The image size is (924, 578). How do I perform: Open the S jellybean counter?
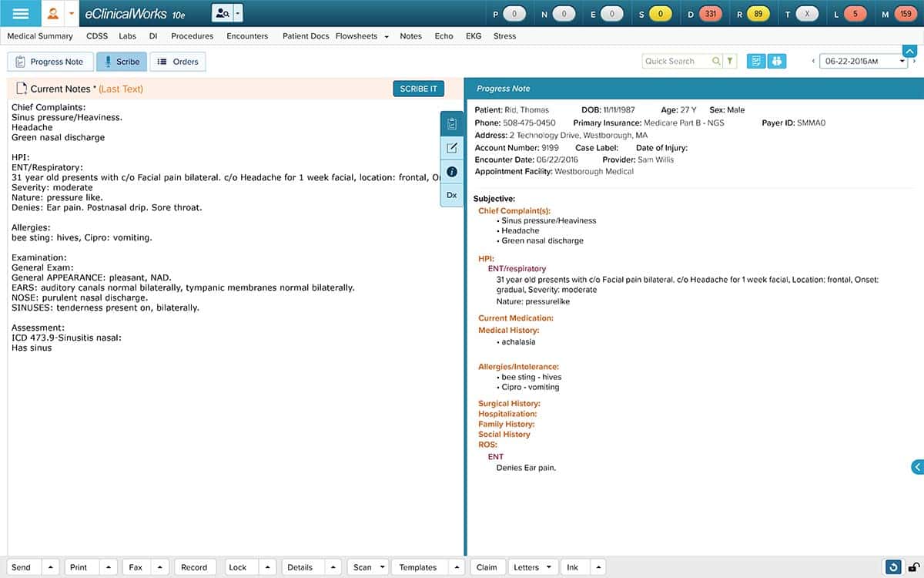point(660,14)
